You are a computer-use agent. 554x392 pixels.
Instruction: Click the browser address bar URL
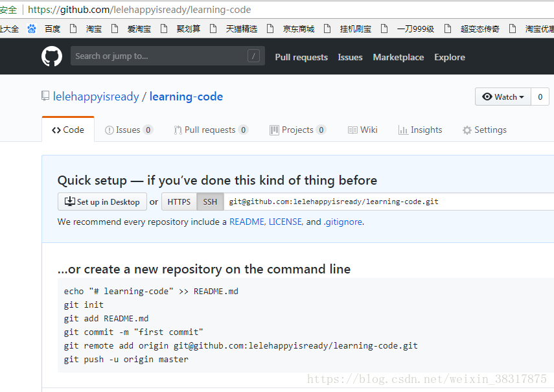139,10
